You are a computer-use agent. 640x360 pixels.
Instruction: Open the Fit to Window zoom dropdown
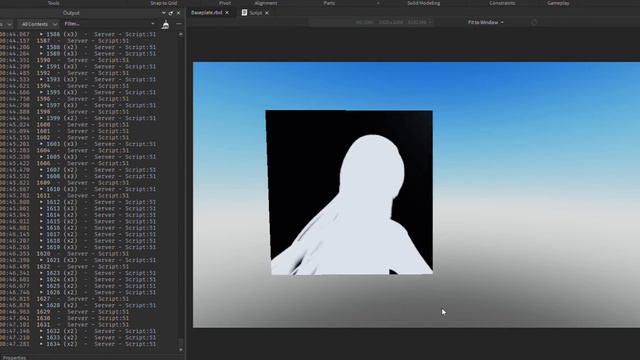[485, 22]
